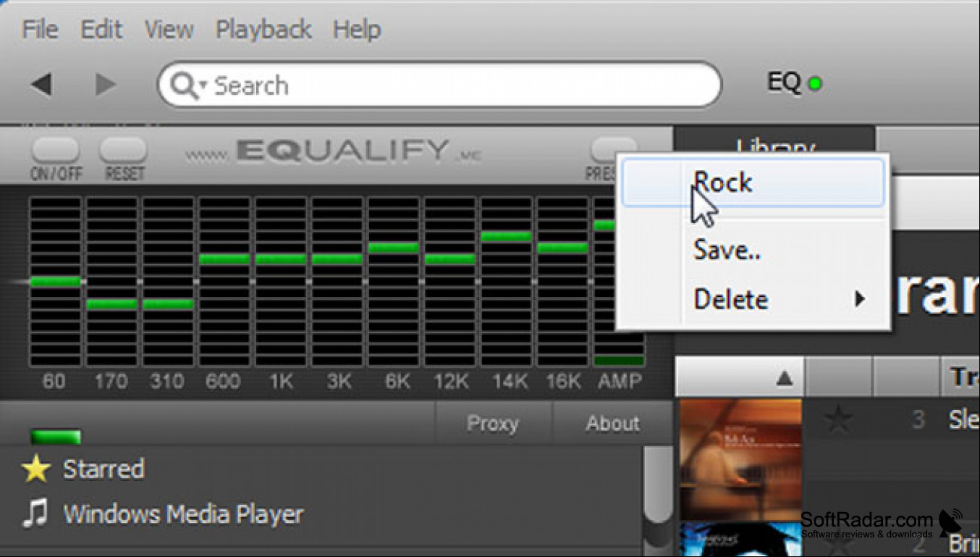This screenshot has height=557, width=980.
Task: Expand the Delete submenu arrow
Action: [860, 298]
